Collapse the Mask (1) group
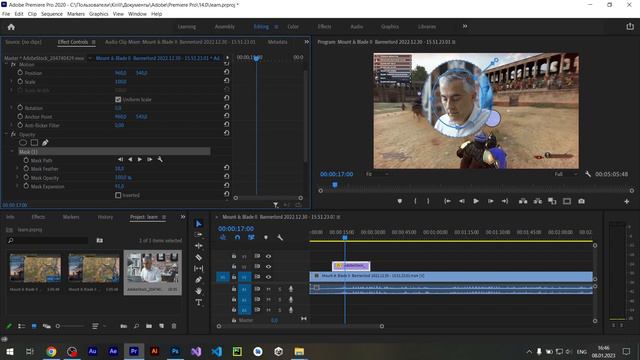Viewport: 640px width, 360px height. pos(12,151)
